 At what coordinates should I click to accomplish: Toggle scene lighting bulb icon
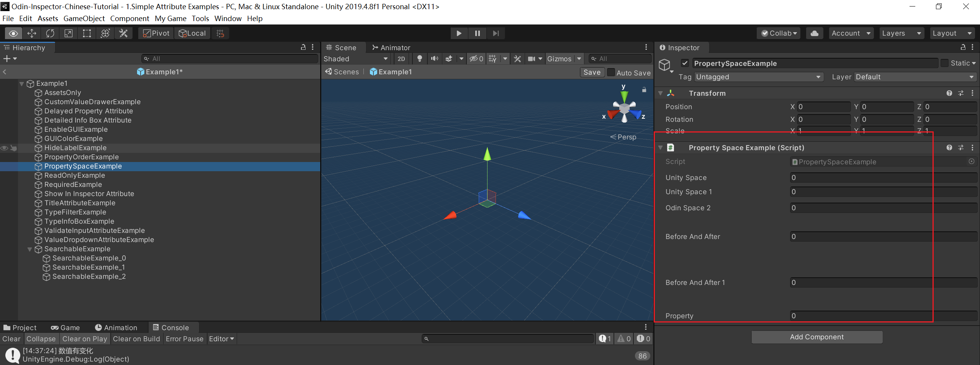click(x=420, y=59)
